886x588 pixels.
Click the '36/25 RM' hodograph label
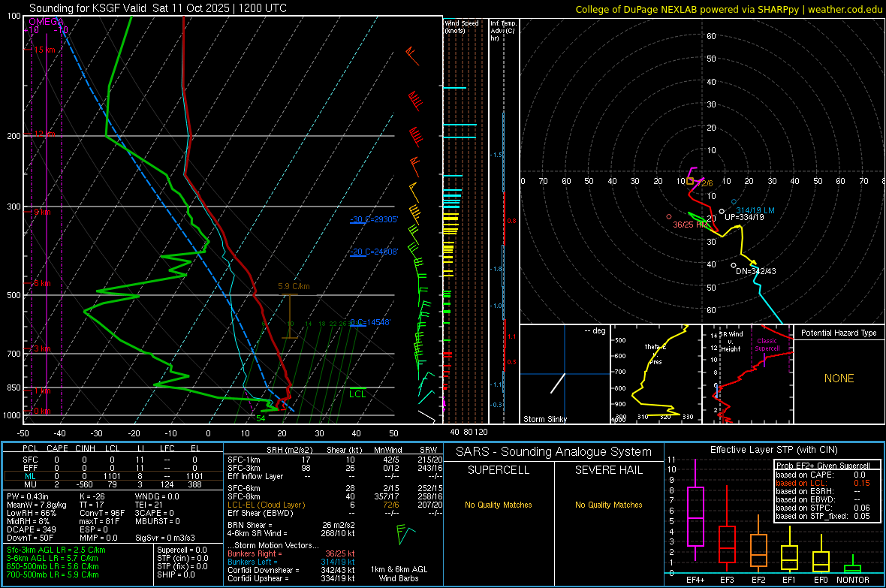(x=690, y=225)
